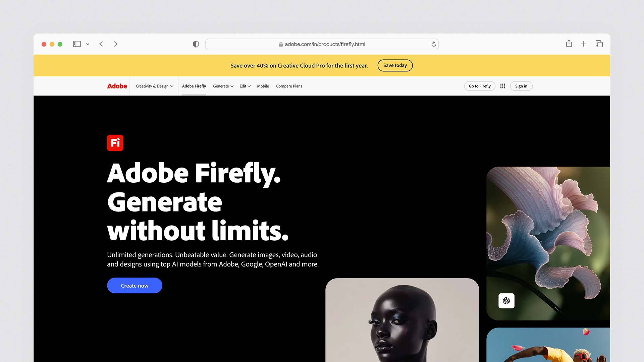Open the Safari share sheet

(x=569, y=44)
